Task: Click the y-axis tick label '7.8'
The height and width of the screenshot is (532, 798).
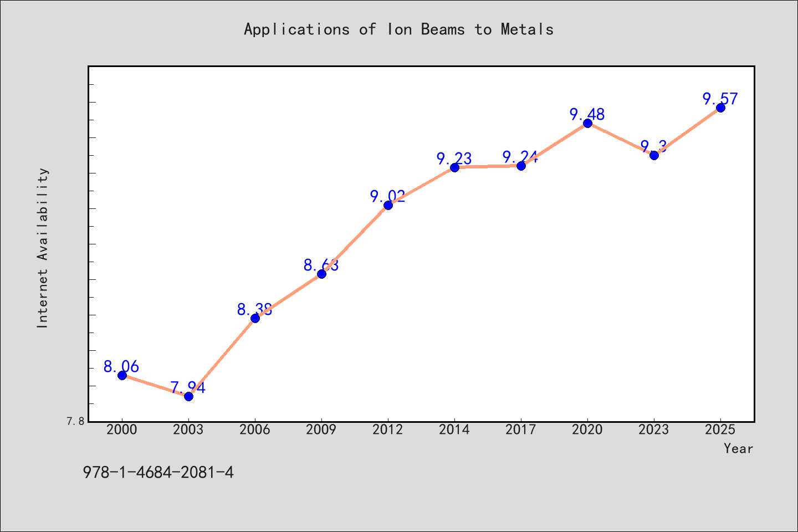Action: (76, 421)
